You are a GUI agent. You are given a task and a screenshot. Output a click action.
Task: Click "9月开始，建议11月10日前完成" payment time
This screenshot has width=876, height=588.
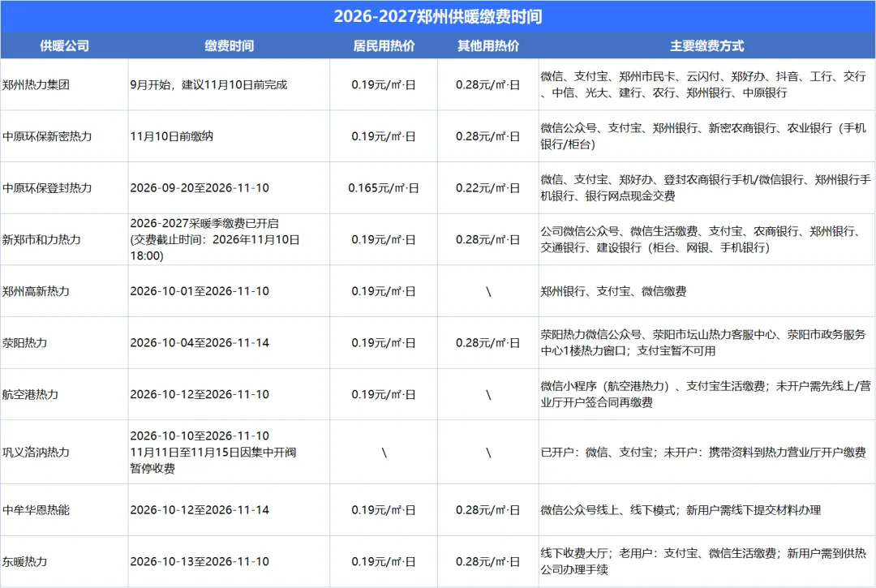208,85
